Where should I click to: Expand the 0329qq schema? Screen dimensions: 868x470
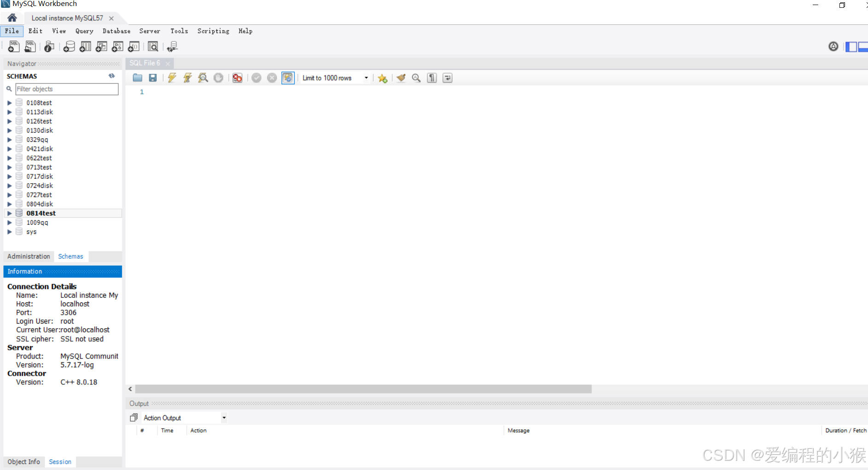click(9, 139)
